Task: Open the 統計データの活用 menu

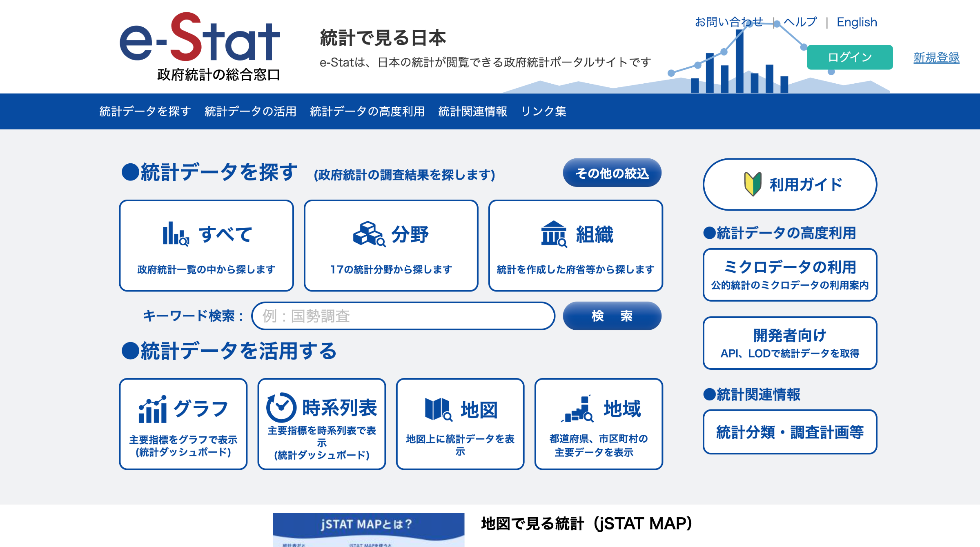Action: click(250, 111)
